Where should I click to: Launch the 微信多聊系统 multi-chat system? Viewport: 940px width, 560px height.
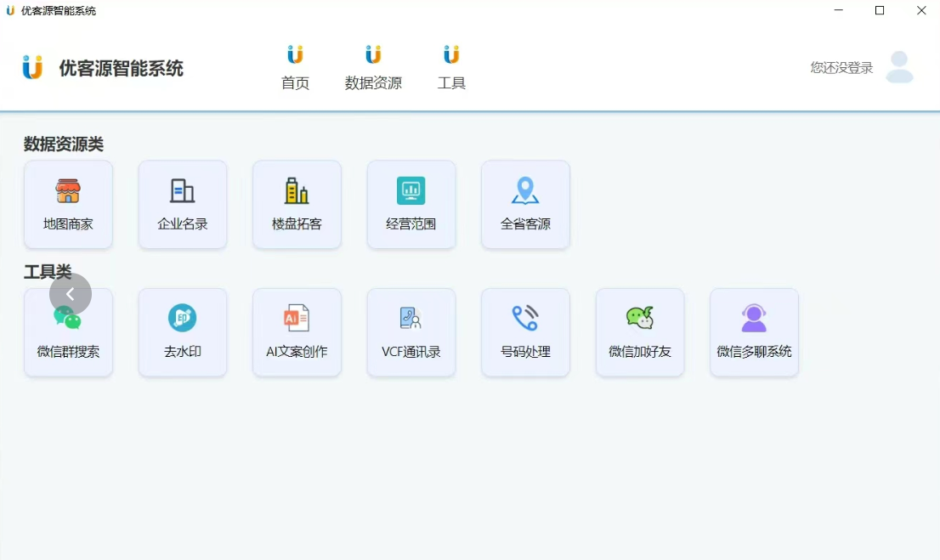(754, 332)
